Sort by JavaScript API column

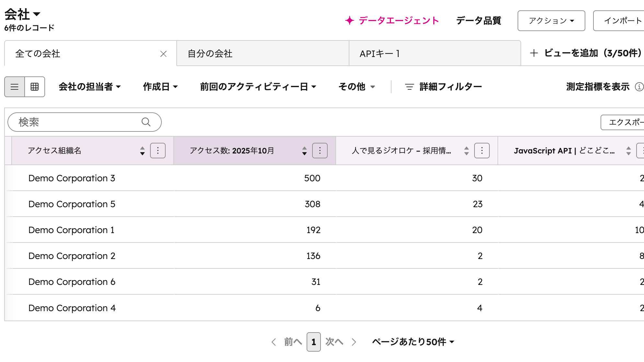[x=628, y=151]
